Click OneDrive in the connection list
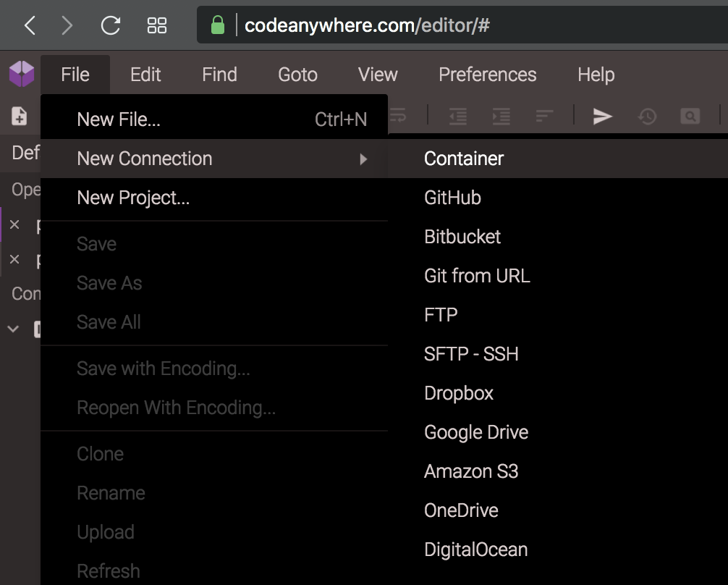Image resolution: width=728 pixels, height=585 pixels. coord(558,510)
